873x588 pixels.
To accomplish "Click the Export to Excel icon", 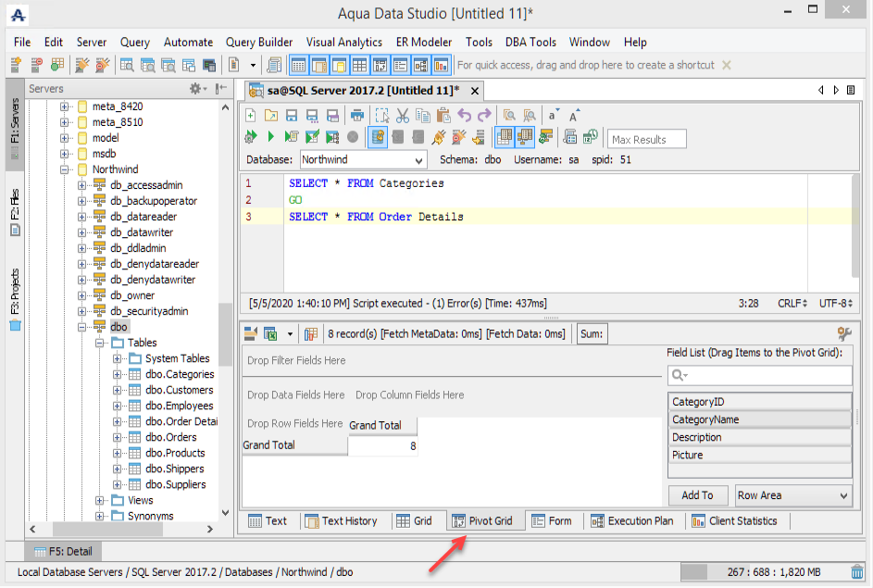I will pyautogui.click(x=270, y=334).
